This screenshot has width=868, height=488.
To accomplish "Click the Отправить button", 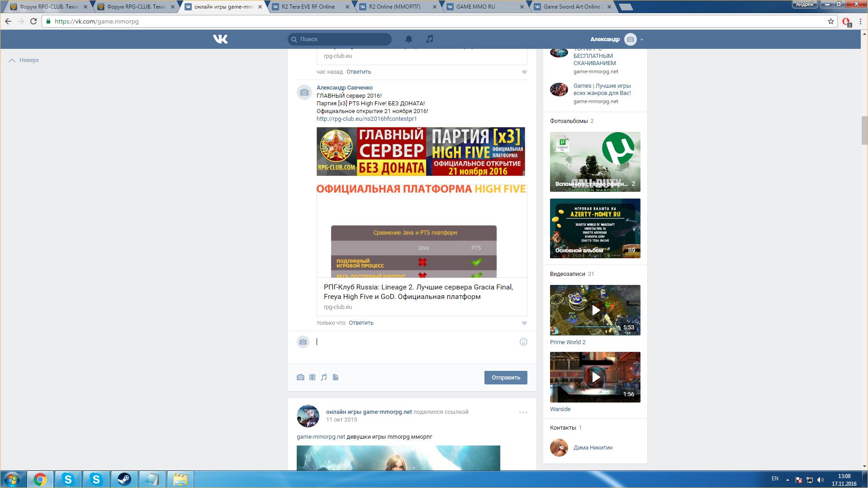I will pos(506,378).
